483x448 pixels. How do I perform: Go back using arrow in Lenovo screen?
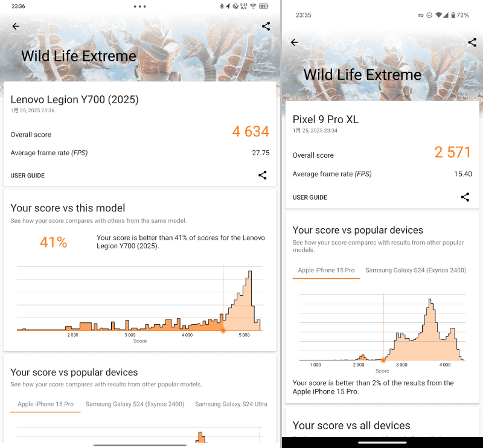click(x=16, y=27)
